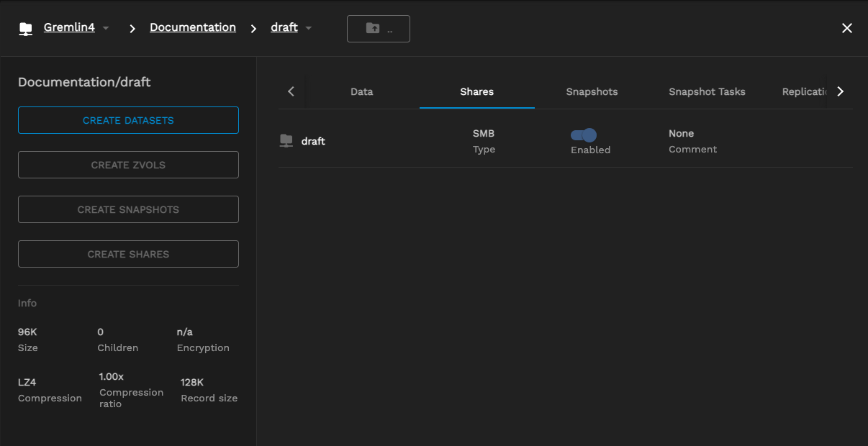Disable the draft SMB share toggle

(584, 135)
